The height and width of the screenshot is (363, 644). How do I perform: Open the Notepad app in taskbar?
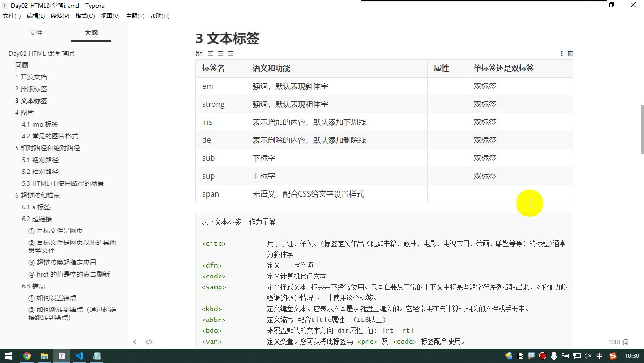[97, 356]
